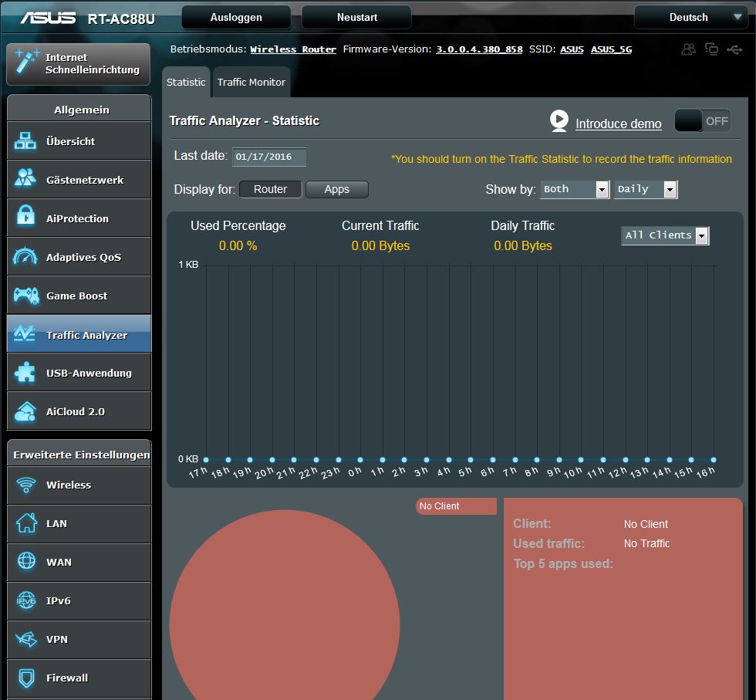
Task: Open firmware version 3.0.0.4.380_858 link
Action: [479, 49]
